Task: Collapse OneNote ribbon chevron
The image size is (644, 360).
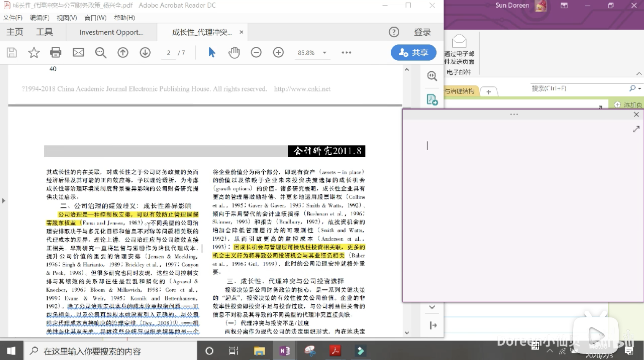Action: pyautogui.click(x=639, y=73)
